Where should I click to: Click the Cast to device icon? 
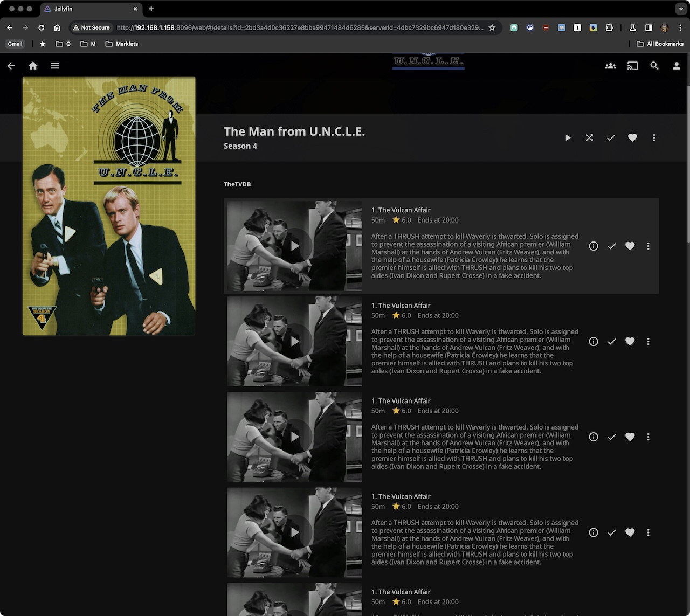click(632, 66)
